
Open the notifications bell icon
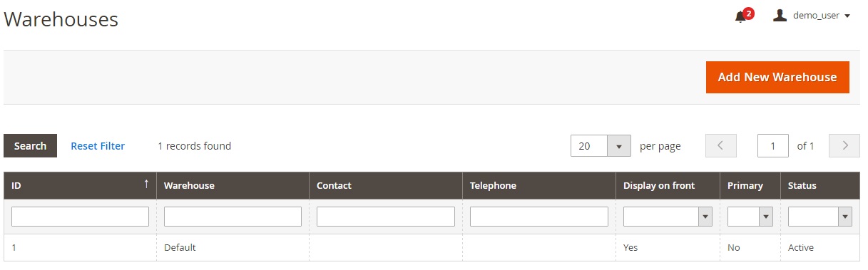coord(740,16)
